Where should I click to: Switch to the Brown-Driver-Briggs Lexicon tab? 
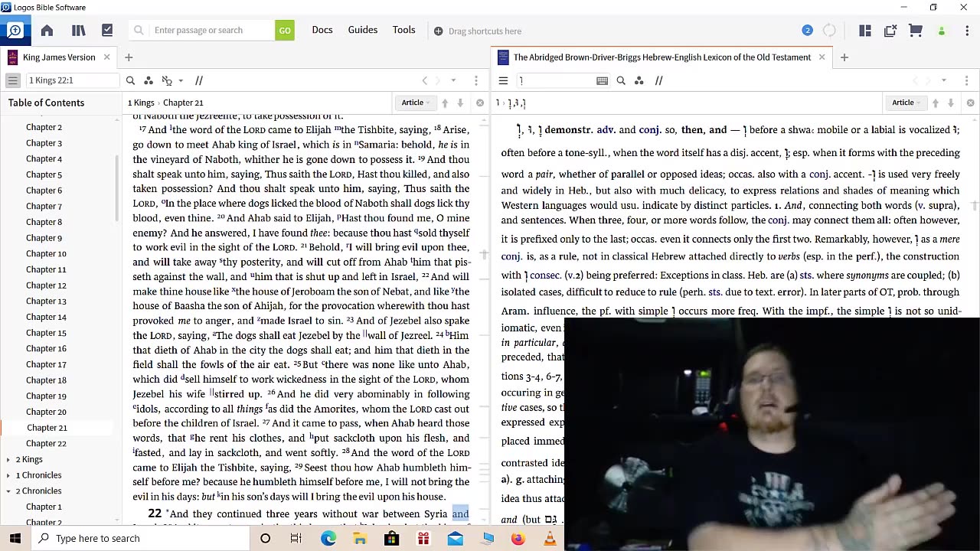point(661,57)
